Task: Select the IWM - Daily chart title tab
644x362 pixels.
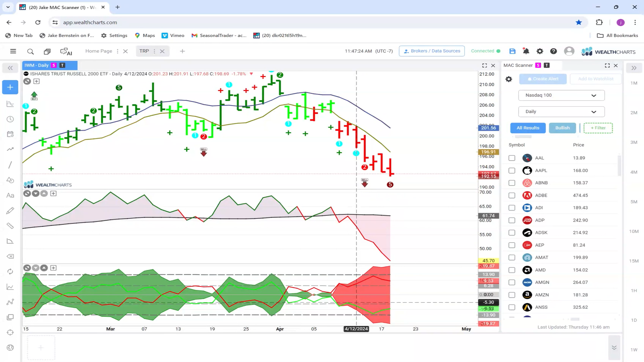Action: pos(50,65)
